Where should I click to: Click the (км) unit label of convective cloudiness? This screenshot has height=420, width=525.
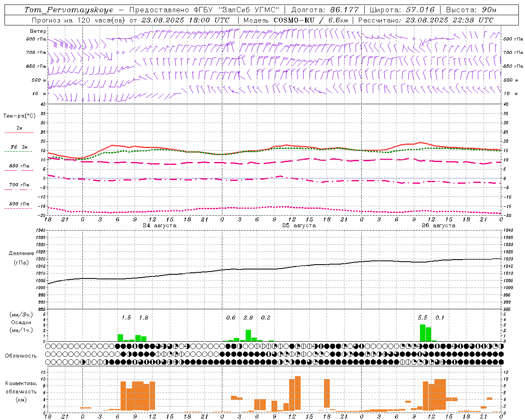point(21,399)
